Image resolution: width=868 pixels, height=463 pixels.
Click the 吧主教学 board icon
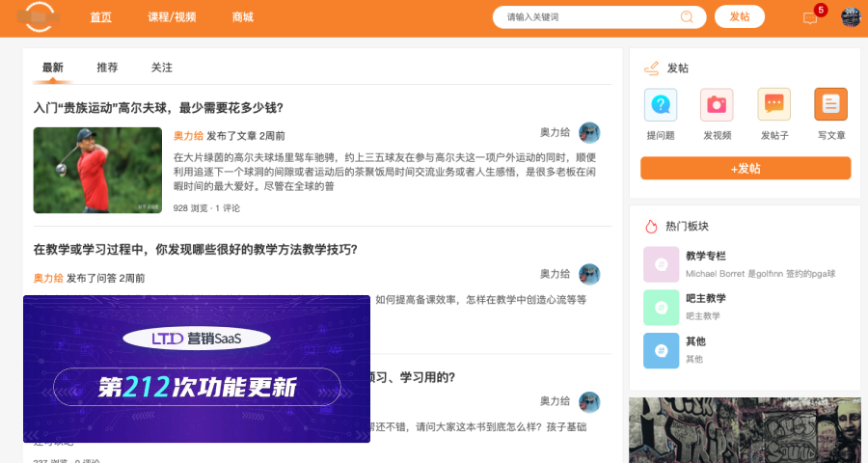click(661, 308)
